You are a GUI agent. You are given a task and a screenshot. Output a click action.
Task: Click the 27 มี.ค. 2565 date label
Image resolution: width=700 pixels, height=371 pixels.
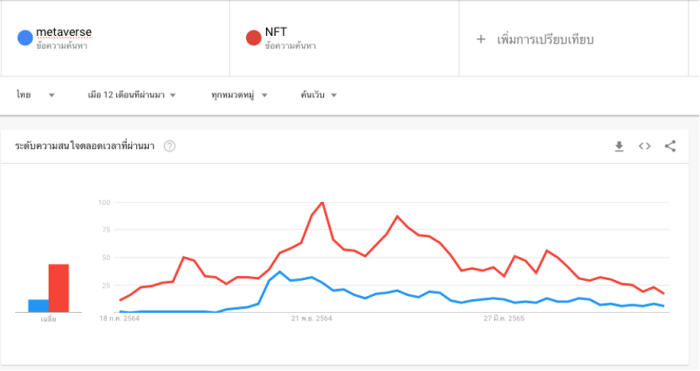pos(504,318)
